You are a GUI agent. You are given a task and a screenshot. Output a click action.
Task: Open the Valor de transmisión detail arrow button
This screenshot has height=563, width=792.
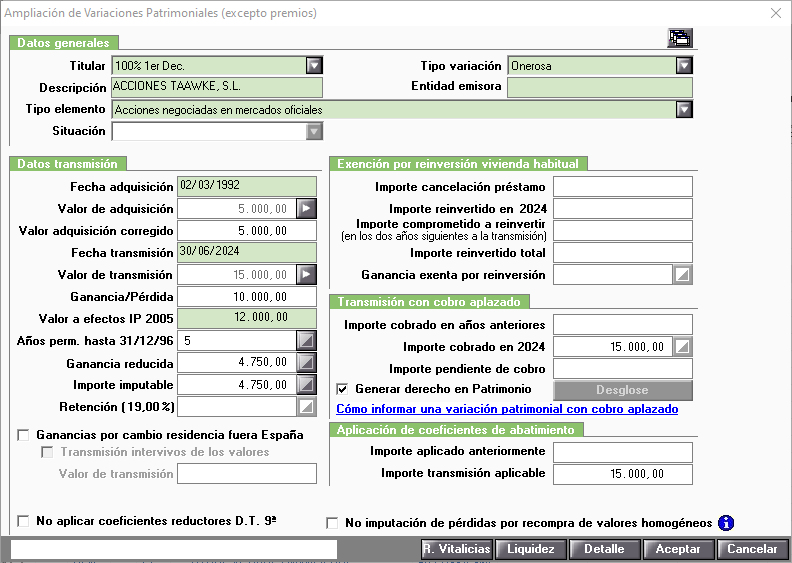point(307,275)
